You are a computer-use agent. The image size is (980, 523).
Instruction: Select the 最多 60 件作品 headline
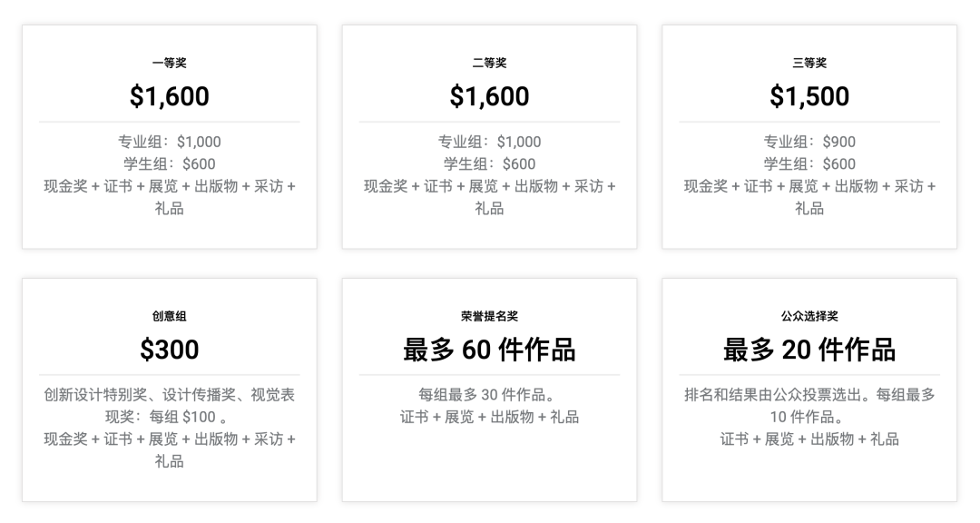(489, 350)
